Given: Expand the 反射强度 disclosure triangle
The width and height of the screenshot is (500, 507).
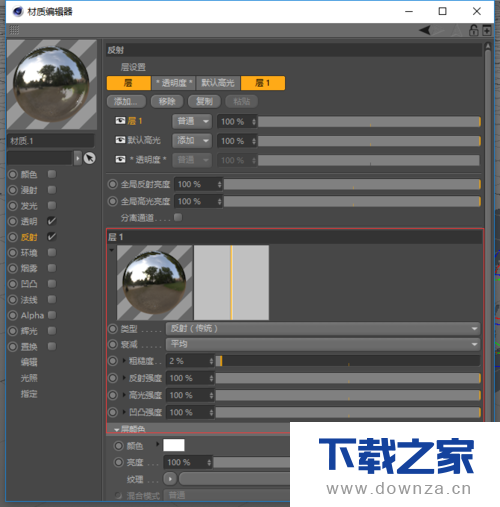Looking at the screenshot, I should pyautogui.click(x=124, y=378).
